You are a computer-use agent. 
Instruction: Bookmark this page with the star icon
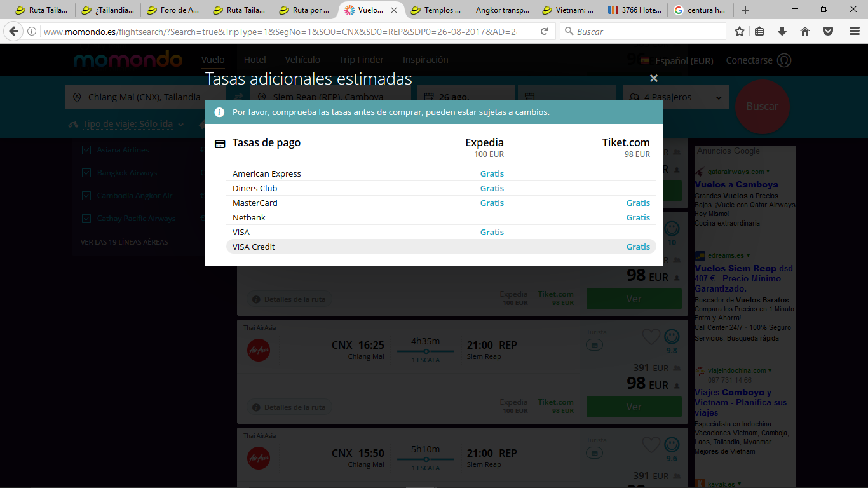pyautogui.click(x=740, y=31)
